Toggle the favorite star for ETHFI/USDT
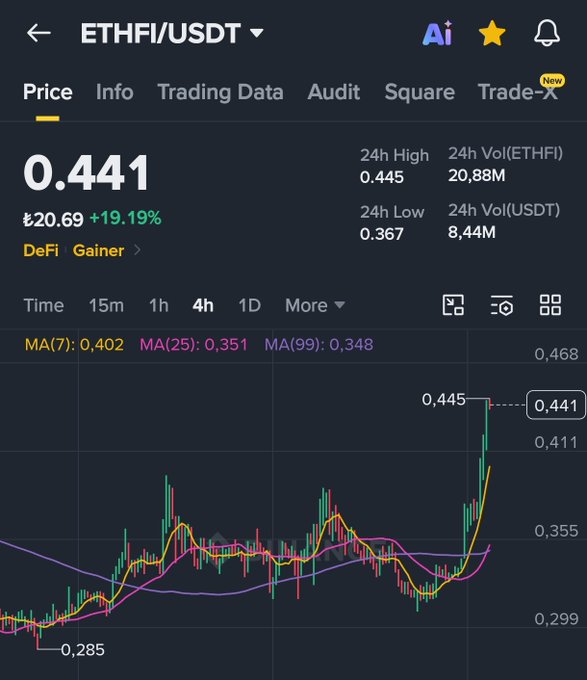The width and height of the screenshot is (587, 680). click(492, 33)
